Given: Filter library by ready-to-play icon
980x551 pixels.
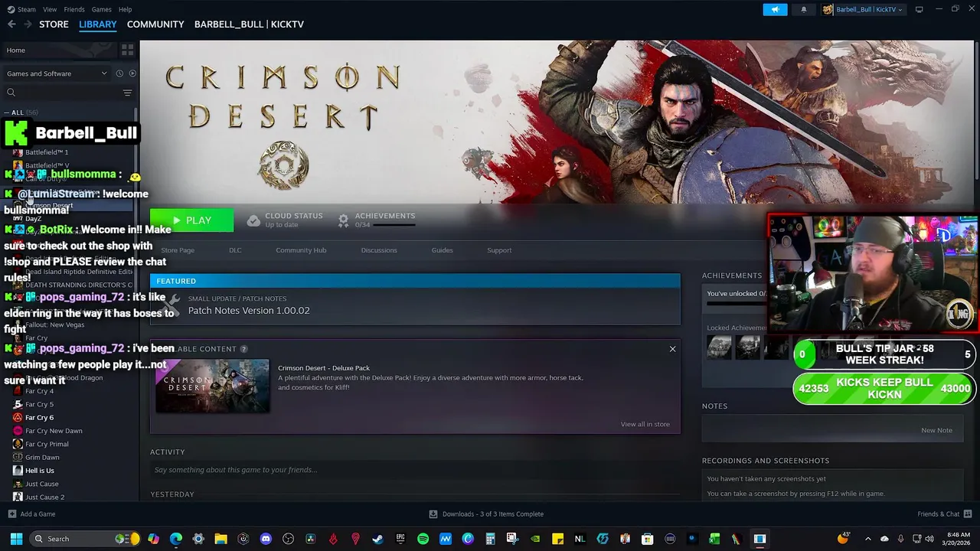Looking at the screenshot, I should pyautogui.click(x=132, y=73).
